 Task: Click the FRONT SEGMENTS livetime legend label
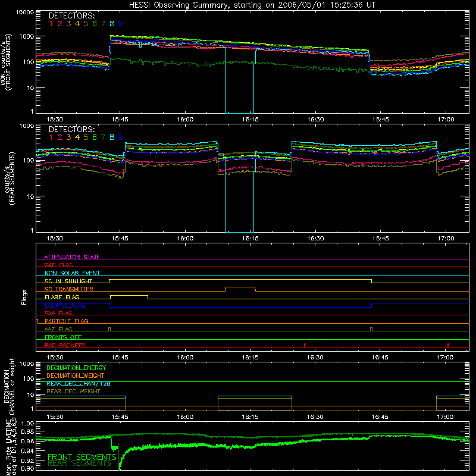82,457
